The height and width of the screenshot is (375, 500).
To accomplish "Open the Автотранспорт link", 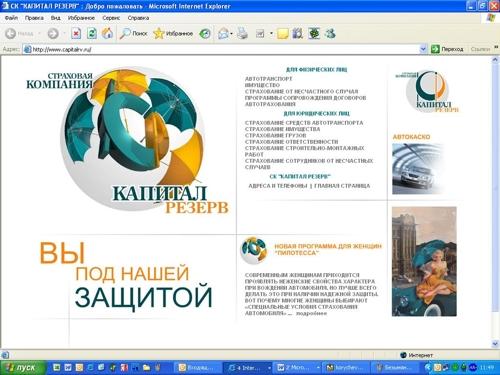I will click(268, 79).
